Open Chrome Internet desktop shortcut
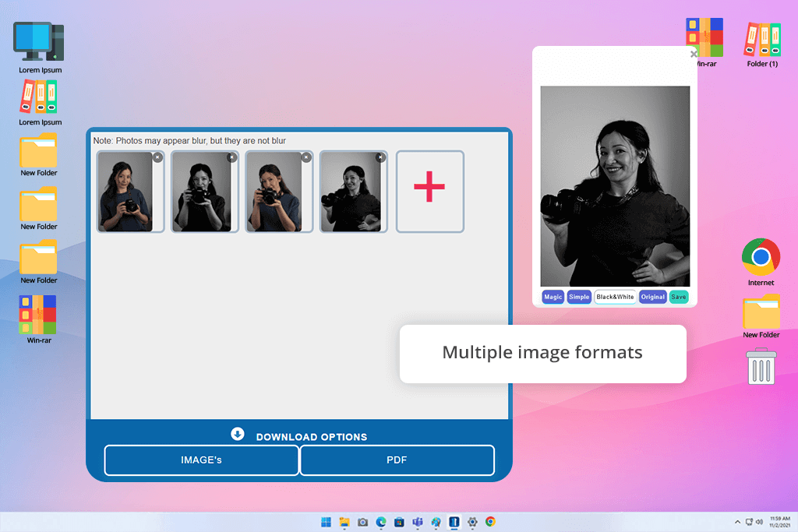 pos(761,258)
